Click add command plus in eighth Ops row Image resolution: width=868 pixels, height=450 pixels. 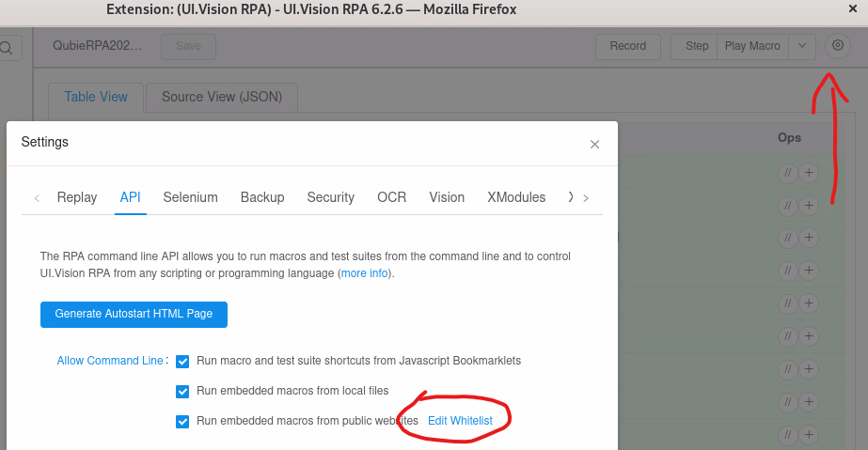point(809,402)
